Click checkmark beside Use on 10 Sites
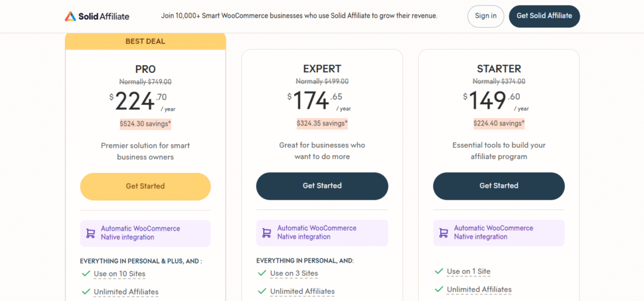This screenshot has height=301, width=644. coord(86,273)
